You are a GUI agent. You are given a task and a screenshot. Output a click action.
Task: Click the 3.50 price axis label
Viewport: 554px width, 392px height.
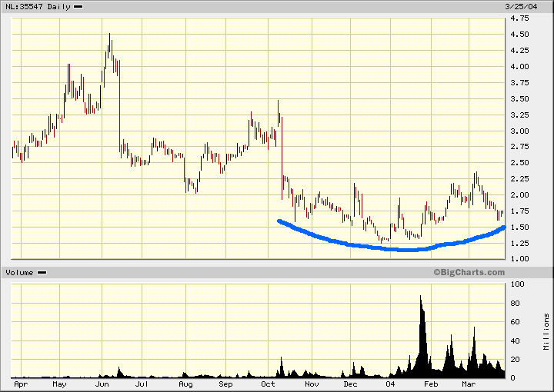[x=521, y=98]
